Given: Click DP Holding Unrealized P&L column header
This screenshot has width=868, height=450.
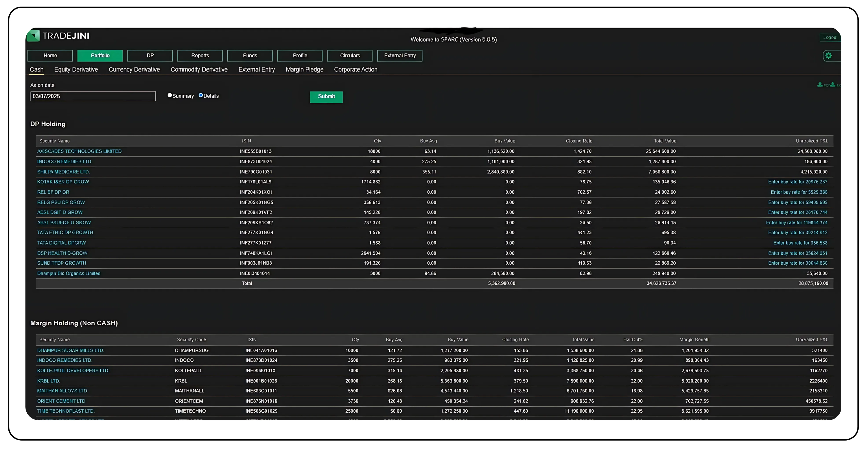Looking at the screenshot, I should pos(812,141).
